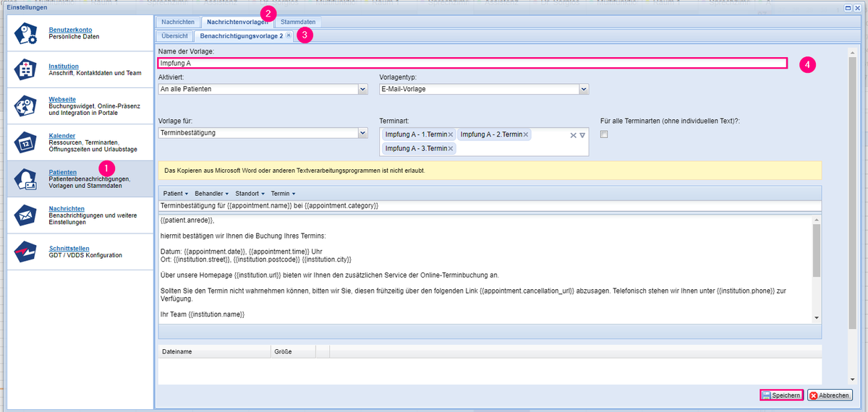The image size is (868, 412).
Task: Toggle the 'Für alle Terminarten' checkbox
Action: click(604, 134)
